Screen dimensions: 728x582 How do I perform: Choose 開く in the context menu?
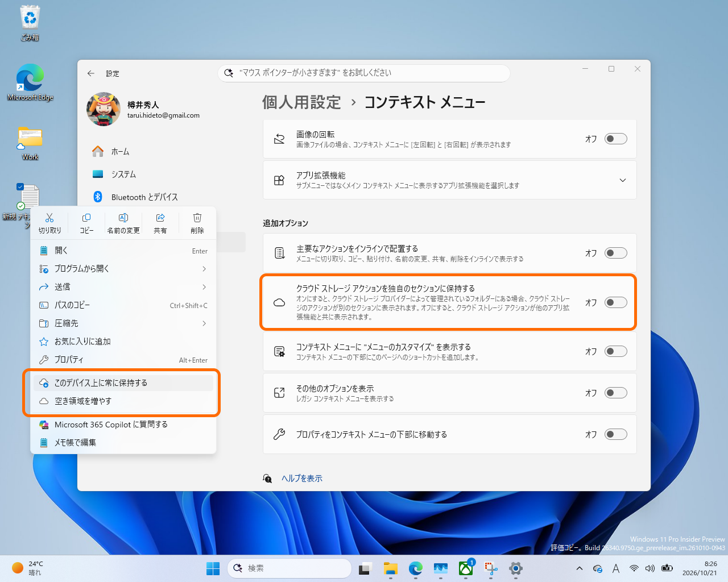pyautogui.click(x=123, y=251)
